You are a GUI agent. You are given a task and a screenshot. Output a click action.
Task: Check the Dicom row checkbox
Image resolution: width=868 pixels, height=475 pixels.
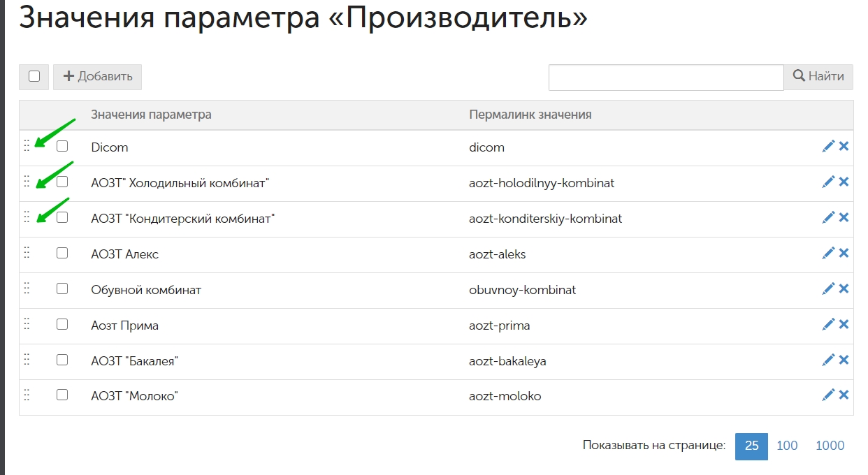pyautogui.click(x=62, y=146)
